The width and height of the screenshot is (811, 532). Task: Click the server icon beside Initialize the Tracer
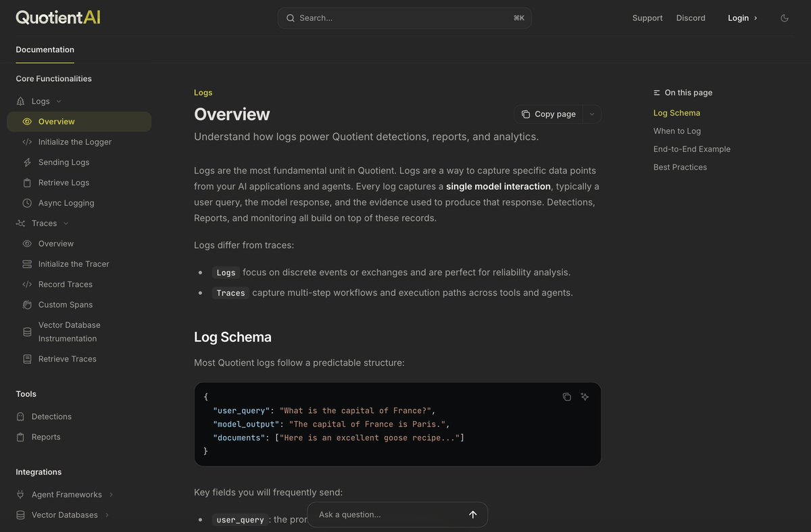pyautogui.click(x=27, y=264)
